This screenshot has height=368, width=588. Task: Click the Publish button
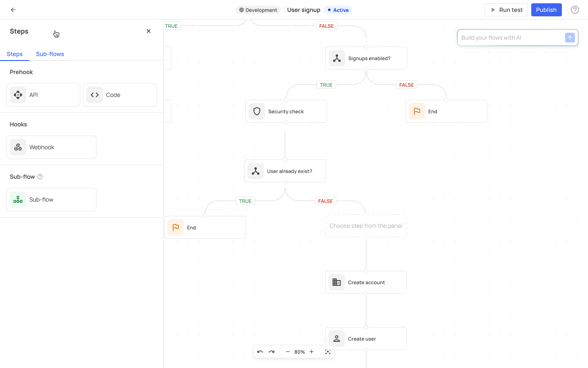(x=546, y=9)
